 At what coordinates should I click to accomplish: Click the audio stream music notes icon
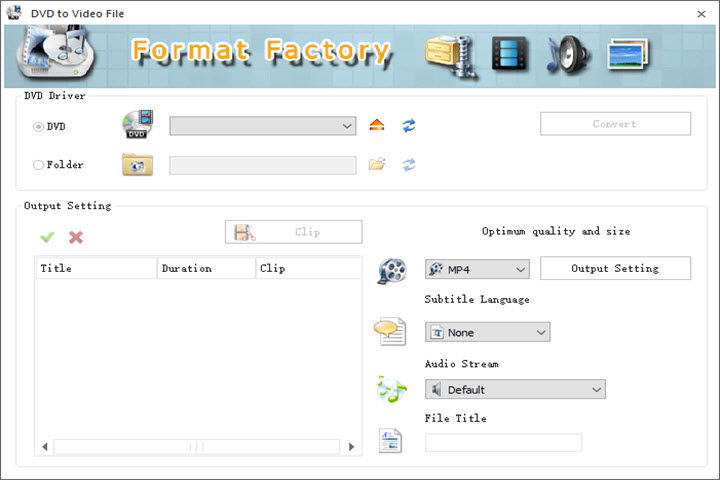tap(391, 389)
